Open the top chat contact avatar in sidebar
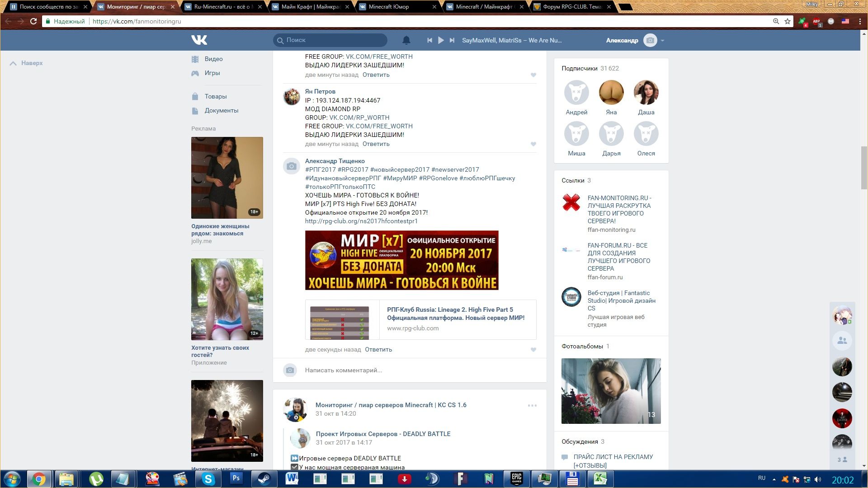Screen dimensions: 868x488 coord(842,315)
